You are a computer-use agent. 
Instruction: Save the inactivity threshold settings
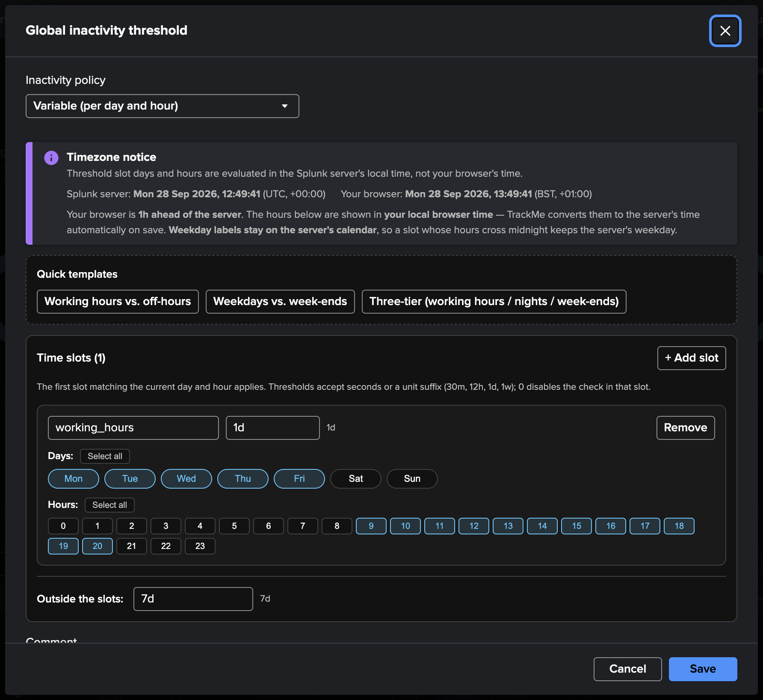[x=703, y=669]
